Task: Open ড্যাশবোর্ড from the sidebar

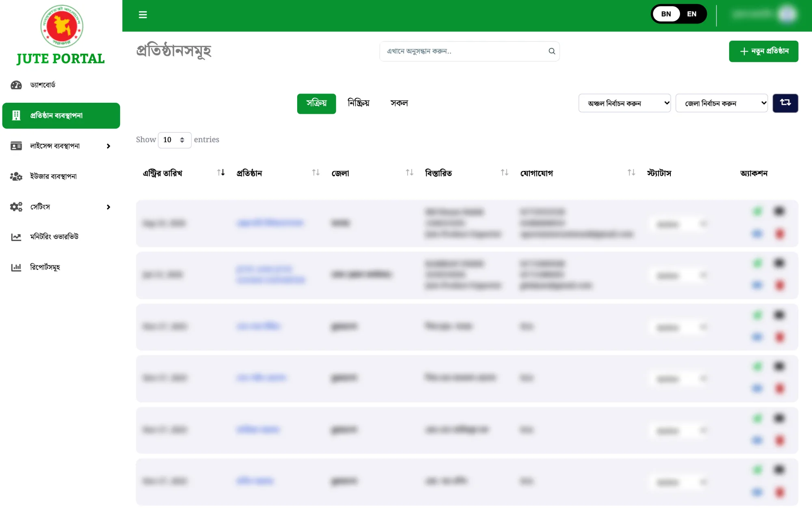Action: pyautogui.click(x=43, y=85)
